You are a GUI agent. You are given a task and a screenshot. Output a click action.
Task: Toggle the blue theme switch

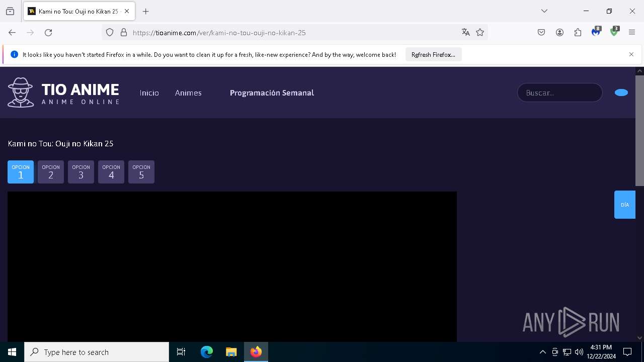(621, 93)
